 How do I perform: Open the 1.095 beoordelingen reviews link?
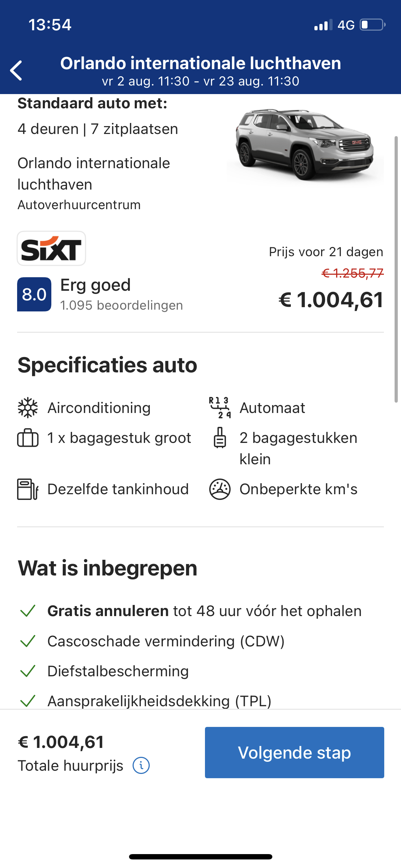pyautogui.click(x=122, y=305)
